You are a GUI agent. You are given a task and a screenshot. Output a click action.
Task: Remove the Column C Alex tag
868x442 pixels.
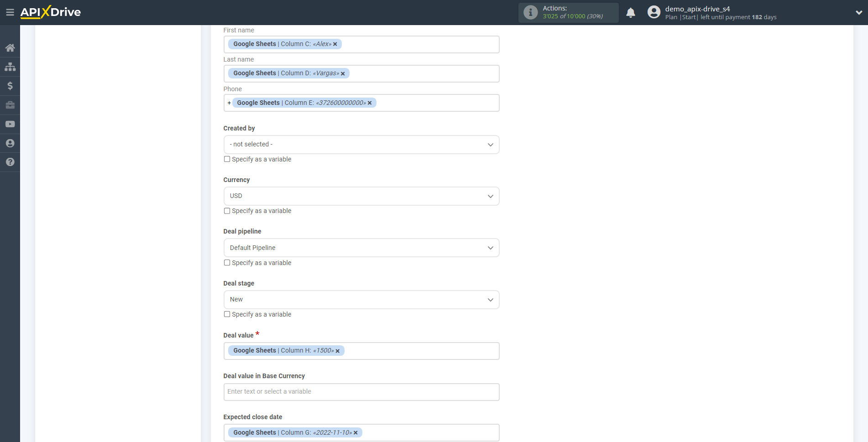335,44
